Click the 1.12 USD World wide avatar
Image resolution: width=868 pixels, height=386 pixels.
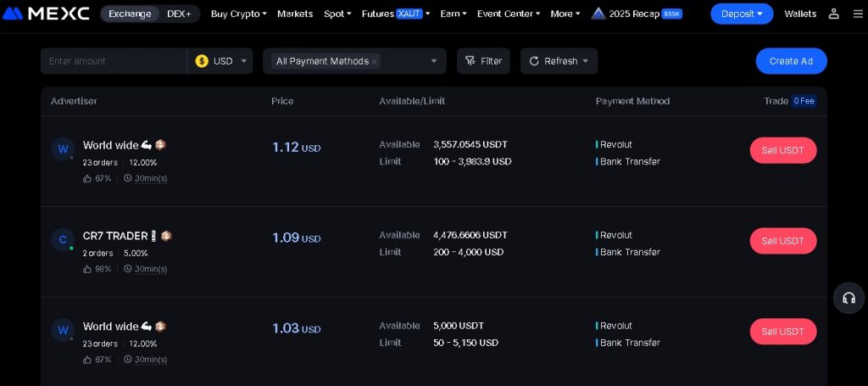pos(63,149)
